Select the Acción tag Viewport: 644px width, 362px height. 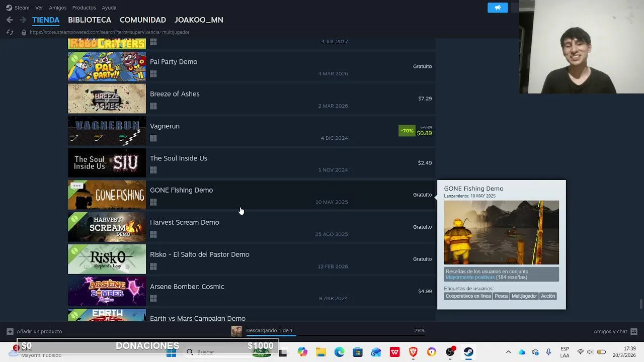click(x=548, y=296)
